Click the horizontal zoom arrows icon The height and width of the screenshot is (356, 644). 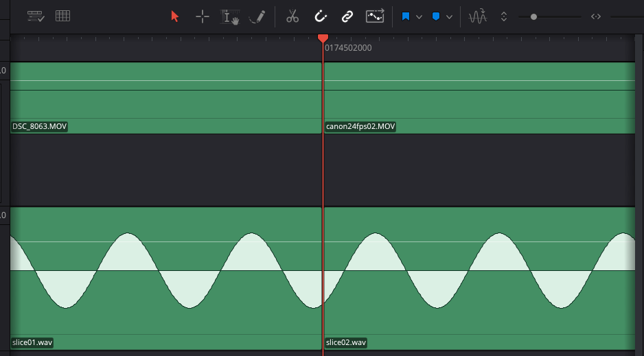click(x=596, y=16)
